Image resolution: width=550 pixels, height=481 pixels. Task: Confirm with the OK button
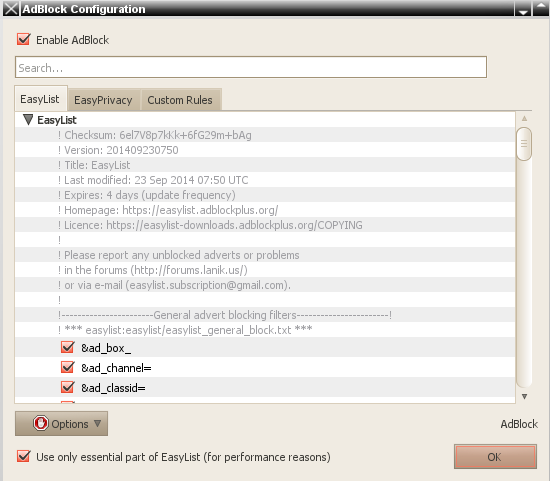click(495, 456)
